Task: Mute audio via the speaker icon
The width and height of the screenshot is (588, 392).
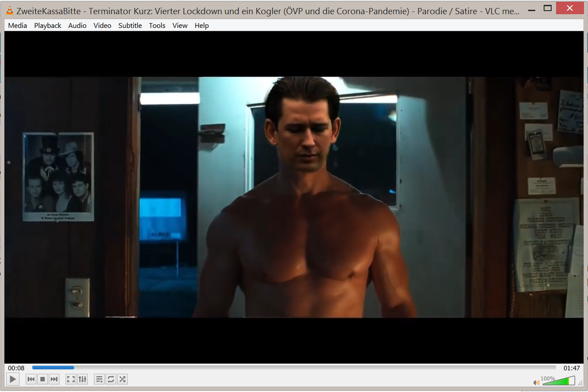Action: tap(537, 382)
